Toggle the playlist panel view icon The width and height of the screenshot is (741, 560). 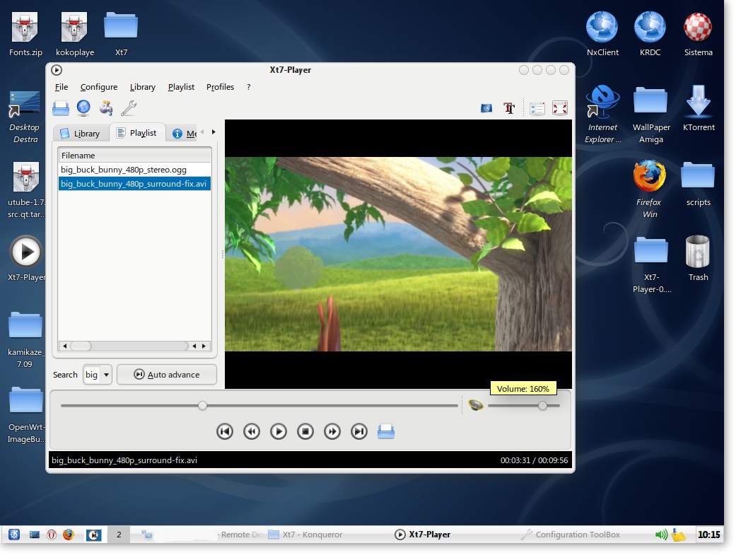(x=537, y=108)
